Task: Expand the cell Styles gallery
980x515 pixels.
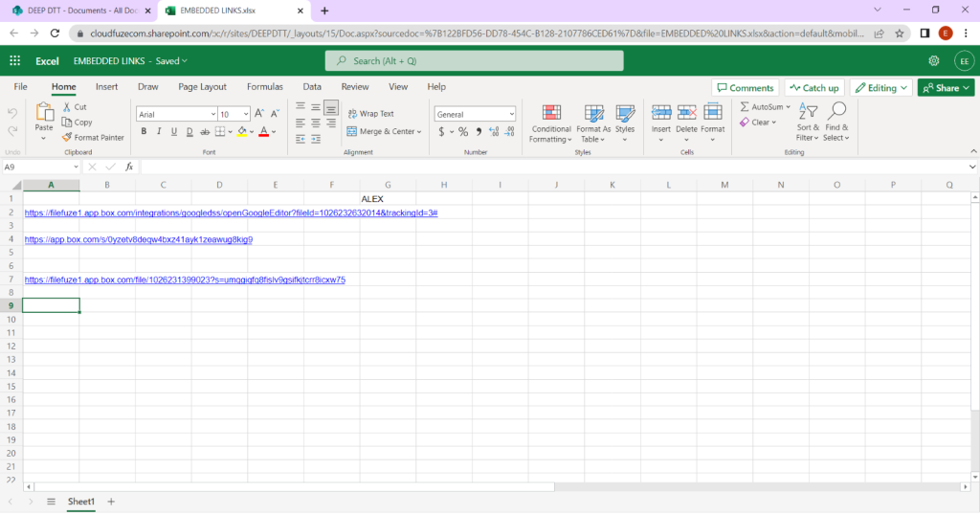Action: (x=624, y=123)
